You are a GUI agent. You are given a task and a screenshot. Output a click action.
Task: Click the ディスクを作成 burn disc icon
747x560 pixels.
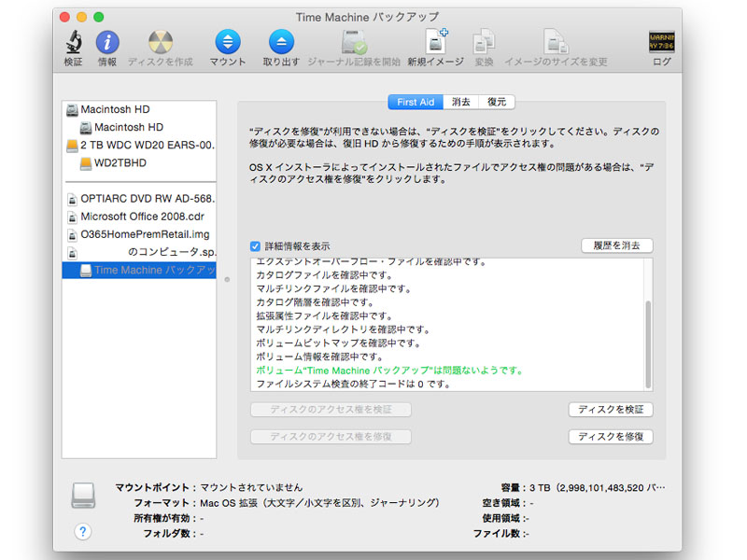(x=161, y=42)
